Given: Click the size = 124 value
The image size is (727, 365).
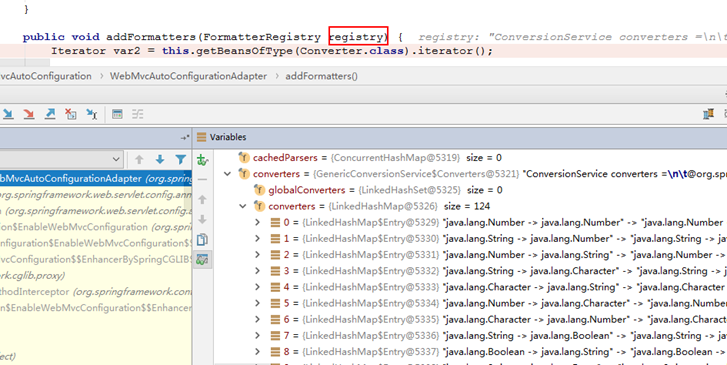Looking at the screenshot, I should coord(467,206).
